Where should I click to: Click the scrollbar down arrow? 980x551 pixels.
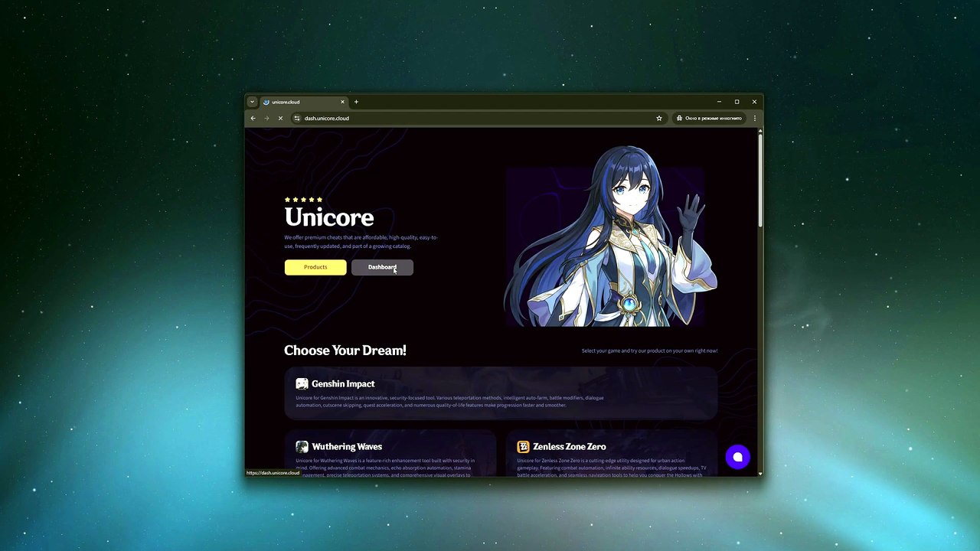point(760,474)
